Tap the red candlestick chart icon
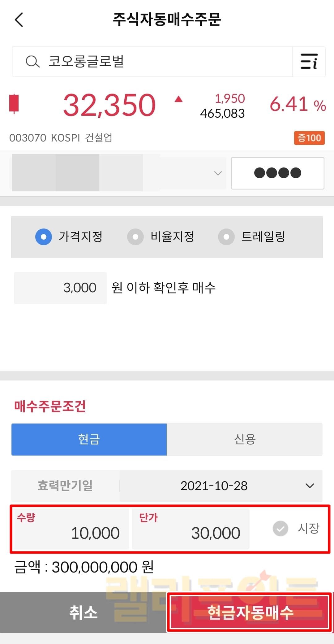The width and height of the screenshot is (334, 644). (14, 103)
